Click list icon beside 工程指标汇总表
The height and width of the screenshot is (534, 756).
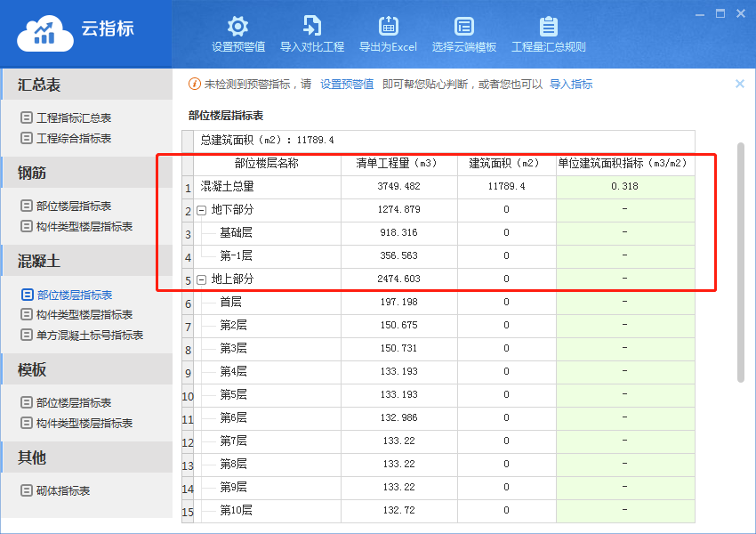click(x=27, y=117)
